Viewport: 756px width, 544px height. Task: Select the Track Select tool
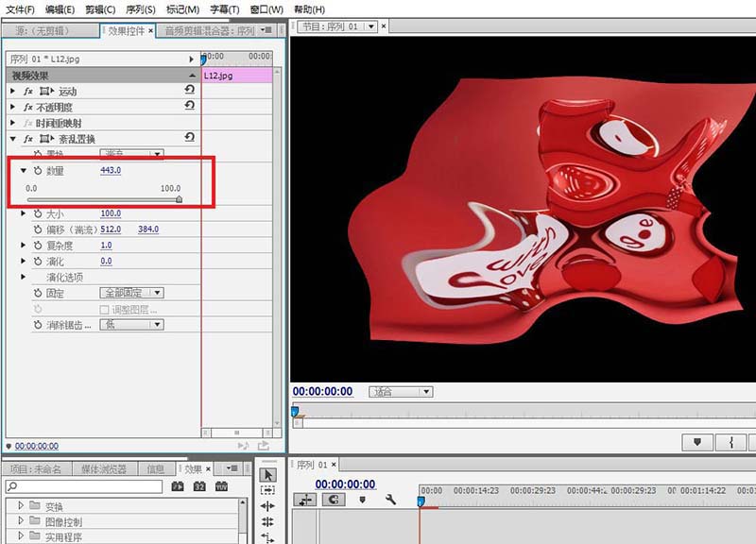pos(268,490)
